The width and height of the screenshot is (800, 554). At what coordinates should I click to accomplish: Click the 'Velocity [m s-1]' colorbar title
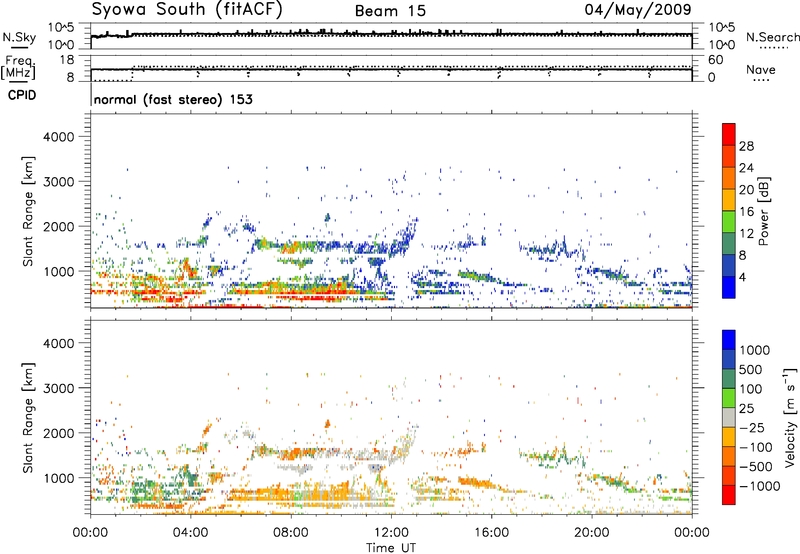point(790,417)
